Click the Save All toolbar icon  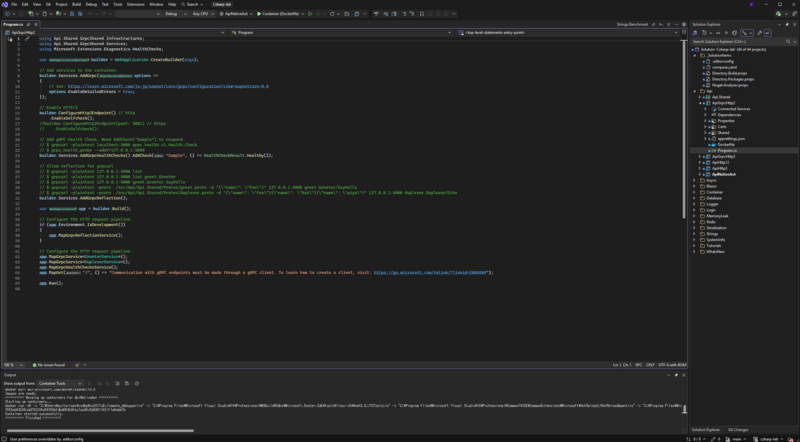pyautogui.click(x=80, y=14)
